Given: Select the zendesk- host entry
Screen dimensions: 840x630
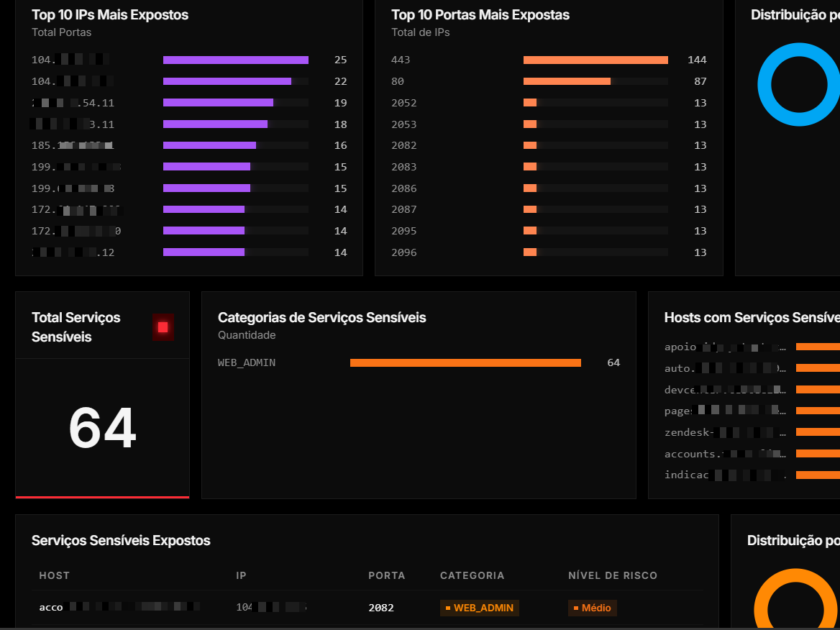Looking at the screenshot, I should 726,432.
